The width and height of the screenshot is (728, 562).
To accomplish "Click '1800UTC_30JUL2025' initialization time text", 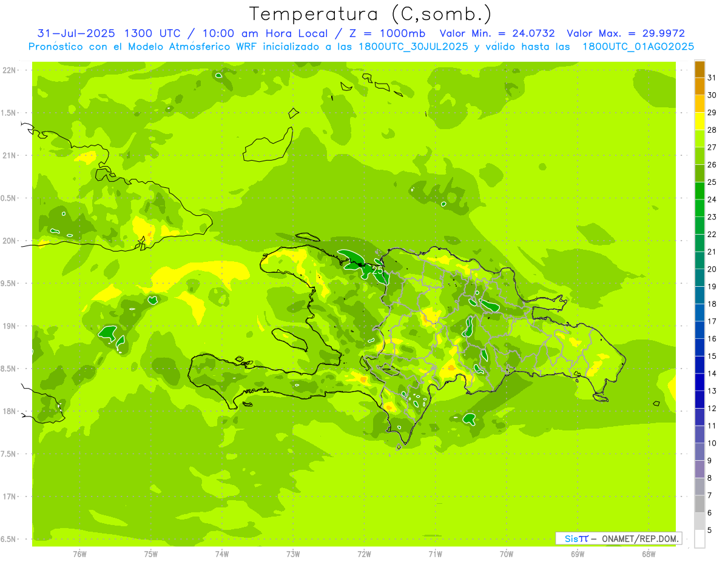I will pyautogui.click(x=413, y=47).
